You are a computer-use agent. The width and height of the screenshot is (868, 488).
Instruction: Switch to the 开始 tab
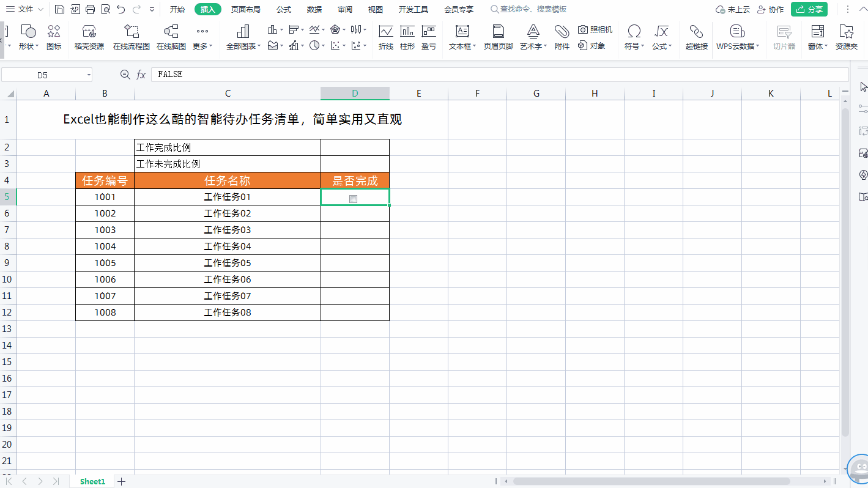coord(177,9)
